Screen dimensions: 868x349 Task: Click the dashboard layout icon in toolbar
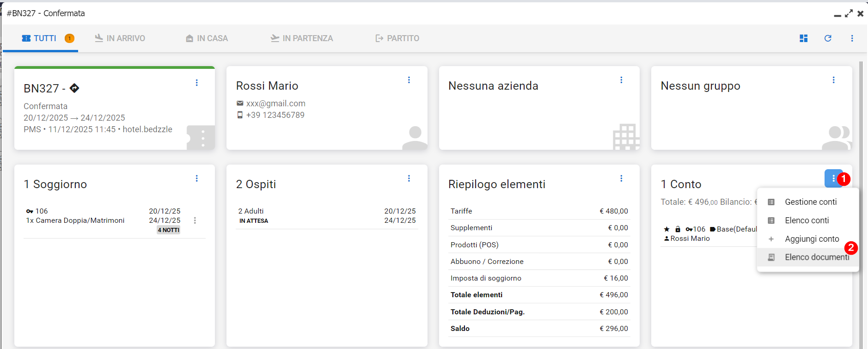coord(803,38)
